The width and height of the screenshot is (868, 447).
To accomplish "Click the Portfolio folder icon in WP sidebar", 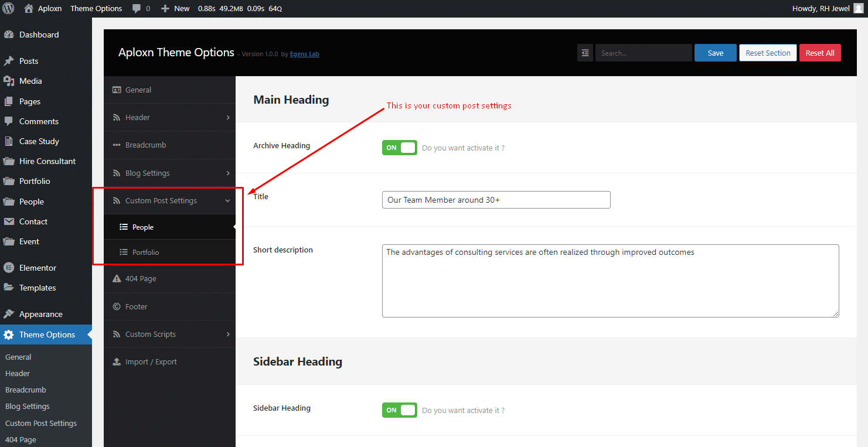I will click(9, 181).
